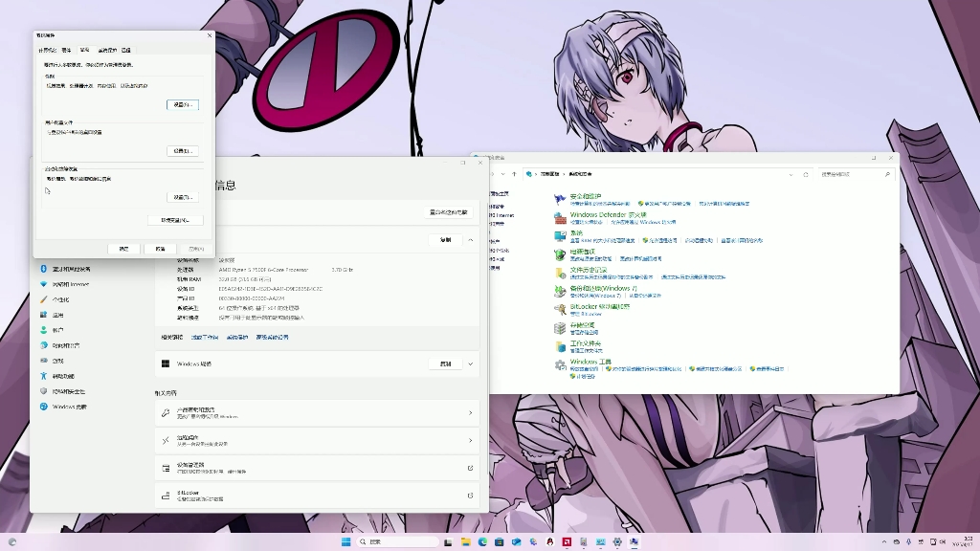Click BitLocker drive icon in Settings list
This screenshot has height=551, width=980.
tap(166, 496)
